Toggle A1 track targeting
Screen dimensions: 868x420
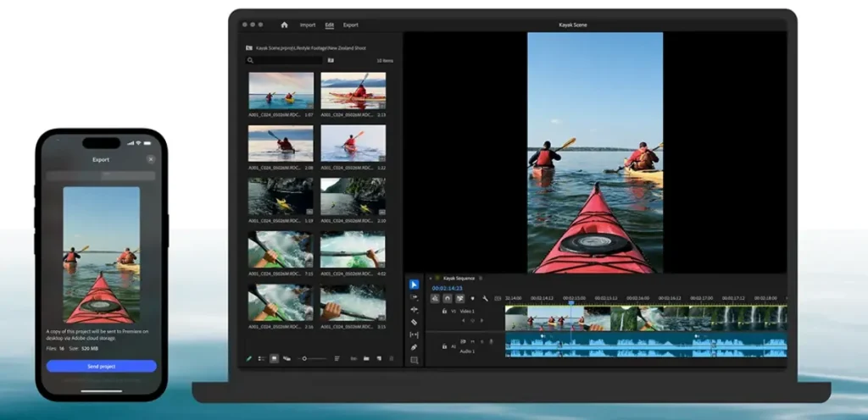click(x=453, y=346)
